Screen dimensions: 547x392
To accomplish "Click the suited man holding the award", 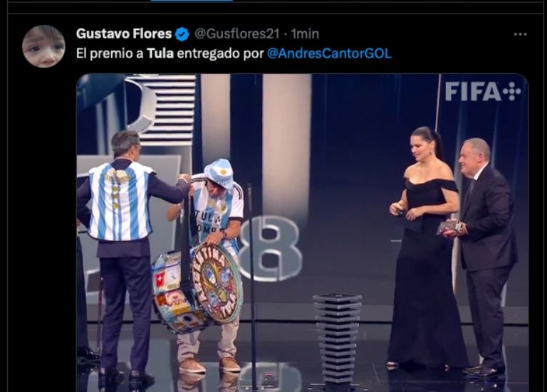I will (483, 256).
